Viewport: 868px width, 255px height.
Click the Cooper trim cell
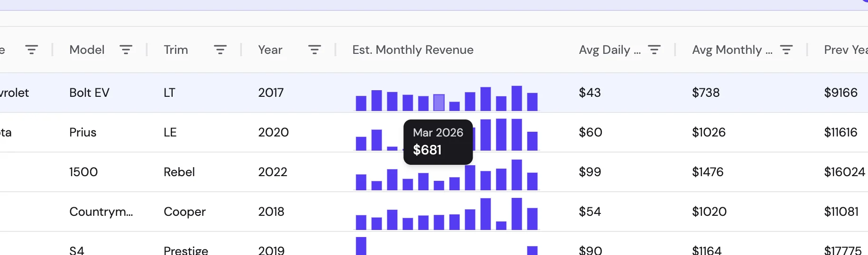click(184, 212)
